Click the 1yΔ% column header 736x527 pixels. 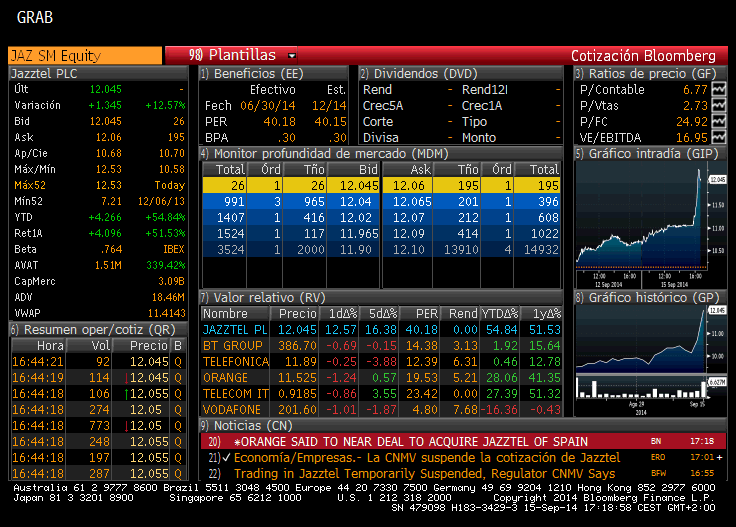pyautogui.click(x=542, y=313)
